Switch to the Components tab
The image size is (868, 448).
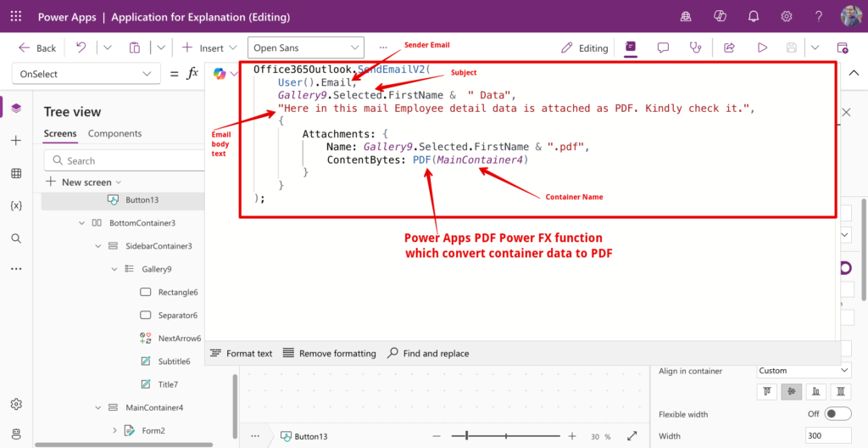coord(114,133)
